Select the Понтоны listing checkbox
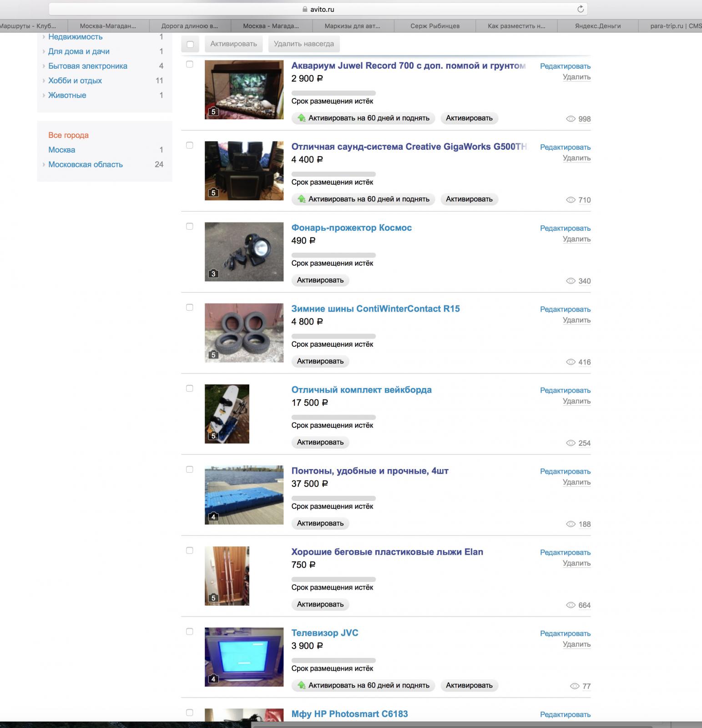Image resolution: width=702 pixels, height=728 pixels. pos(190,469)
